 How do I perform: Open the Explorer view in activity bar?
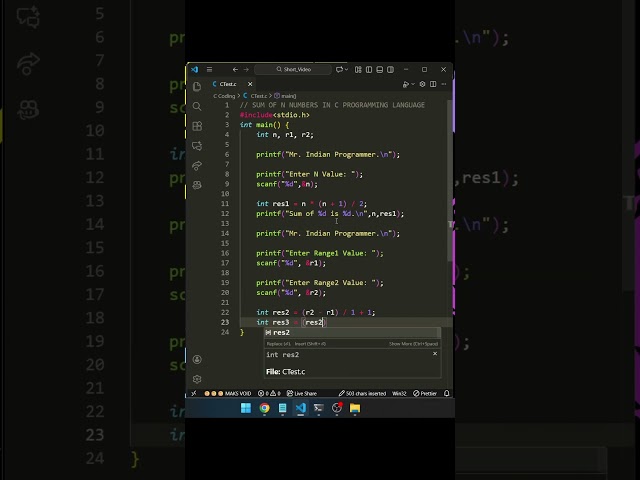pos(197,87)
